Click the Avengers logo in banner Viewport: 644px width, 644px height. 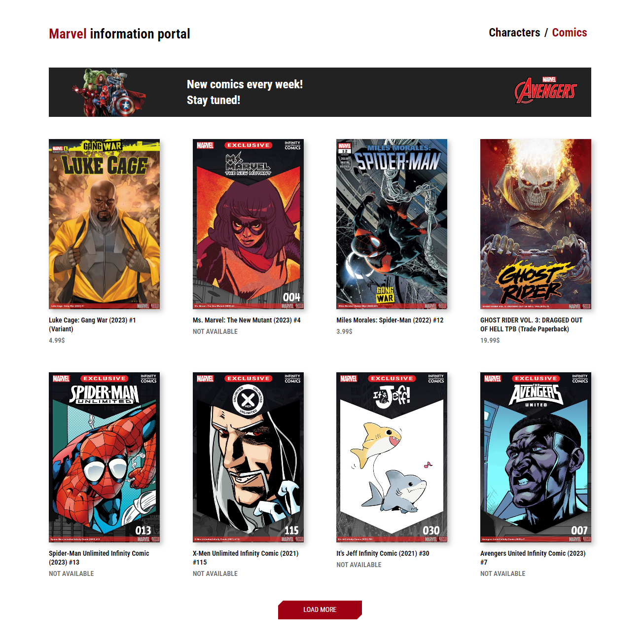[x=545, y=91]
